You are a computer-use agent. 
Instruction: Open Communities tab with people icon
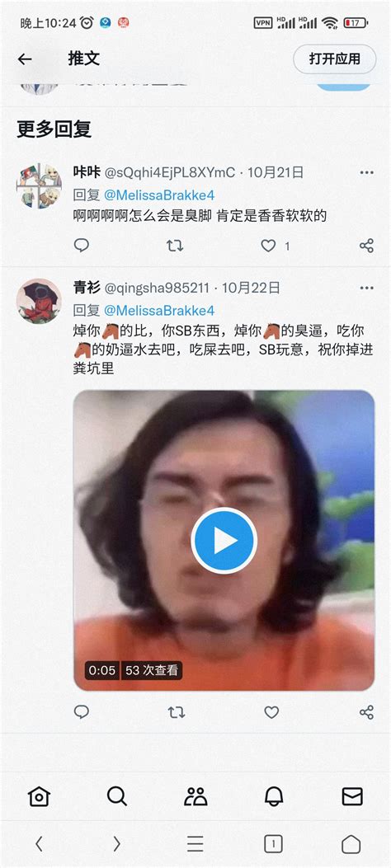pos(195,796)
